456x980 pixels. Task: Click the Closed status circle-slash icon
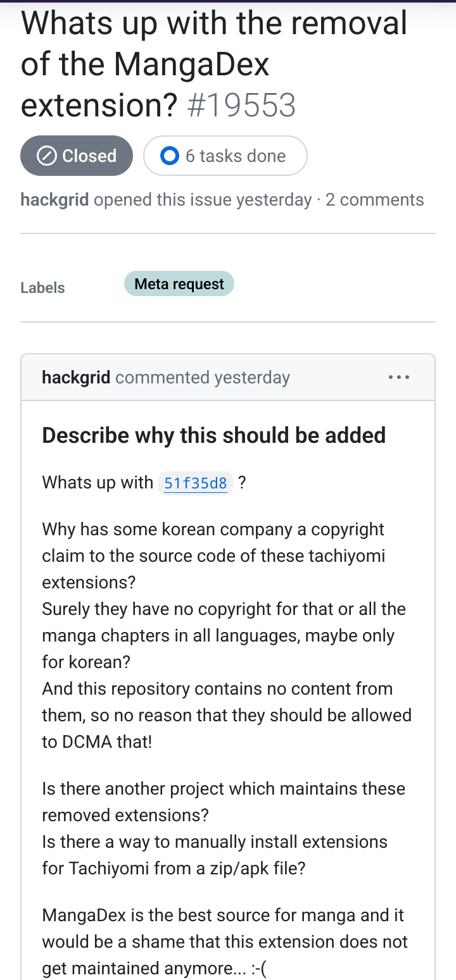pos(47,156)
